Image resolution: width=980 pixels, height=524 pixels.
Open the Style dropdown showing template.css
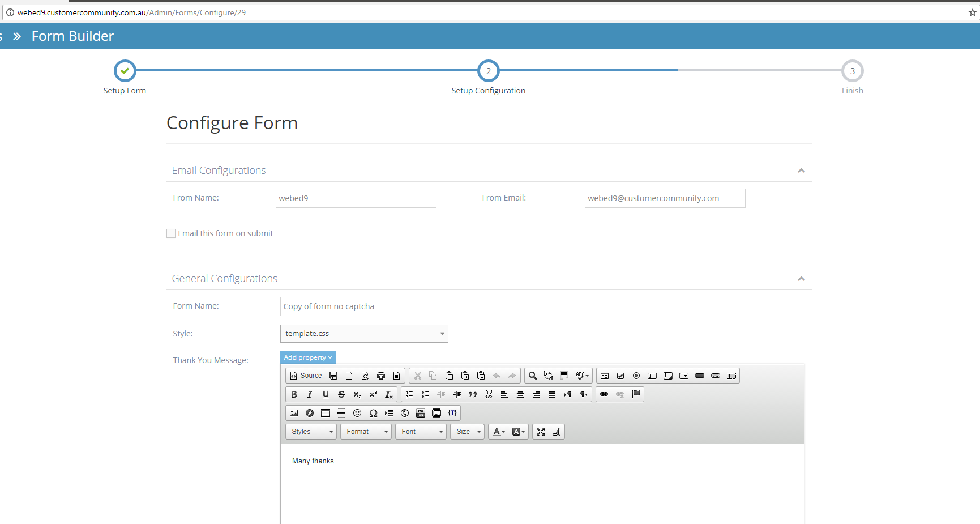(363, 333)
